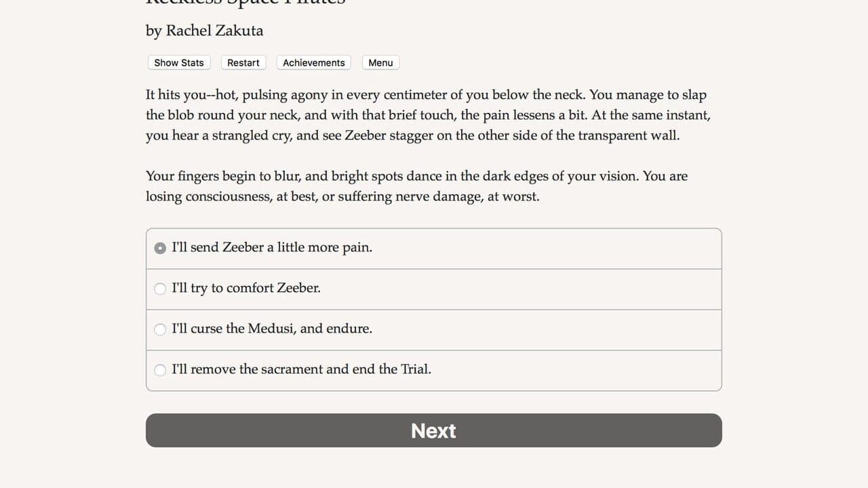The width and height of the screenshot is (868, 488).
Task: Click option text "I'll try to comfort Zeeber."
Action: [246, 288]
